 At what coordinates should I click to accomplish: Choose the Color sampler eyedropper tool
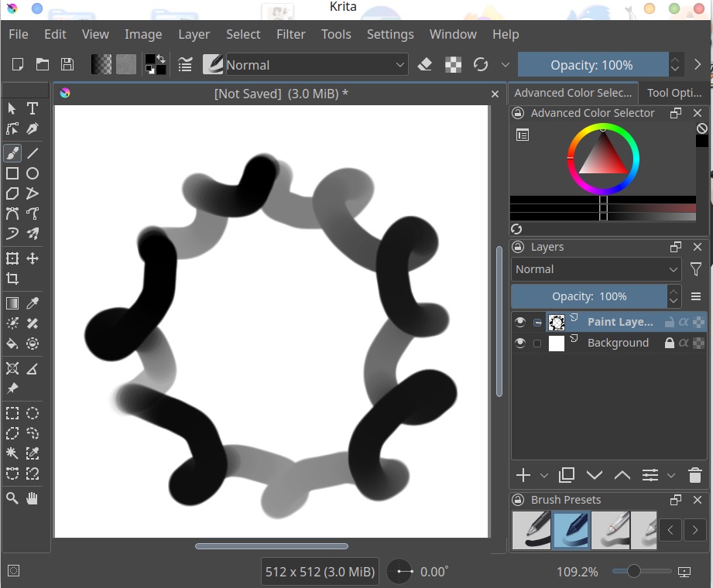[x=33, y=303]
